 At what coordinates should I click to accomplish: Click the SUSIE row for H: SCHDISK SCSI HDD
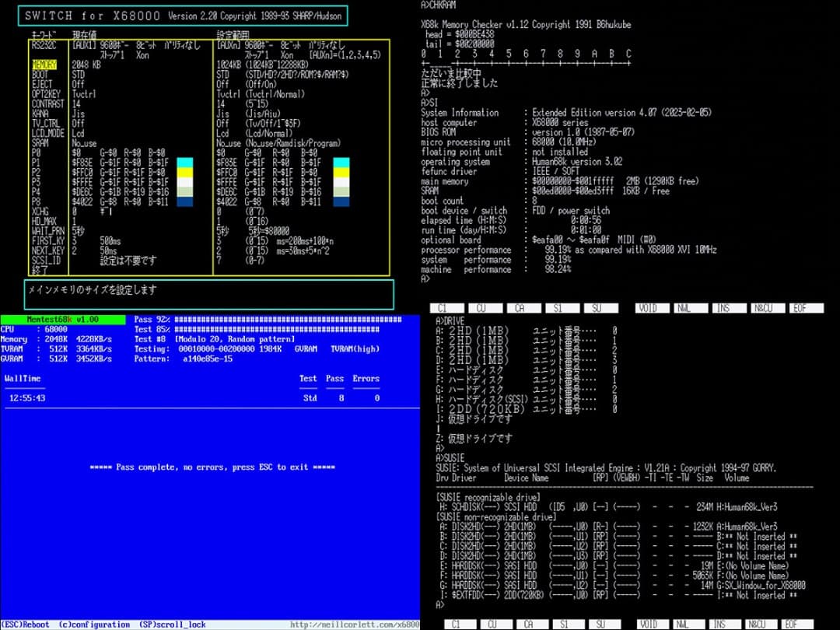coord(608,507)
